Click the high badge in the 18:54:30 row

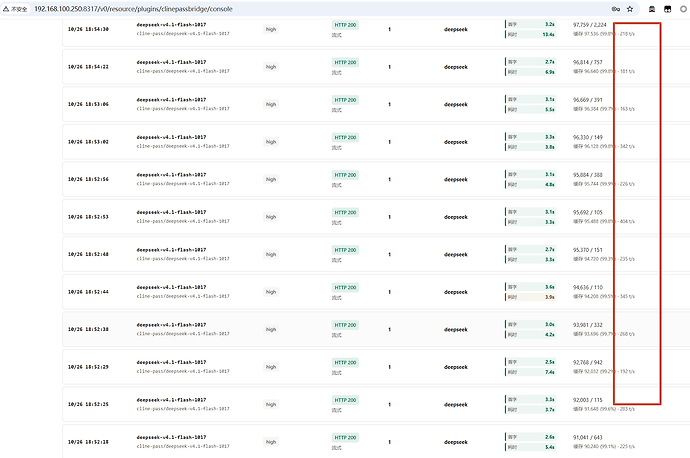271,29
